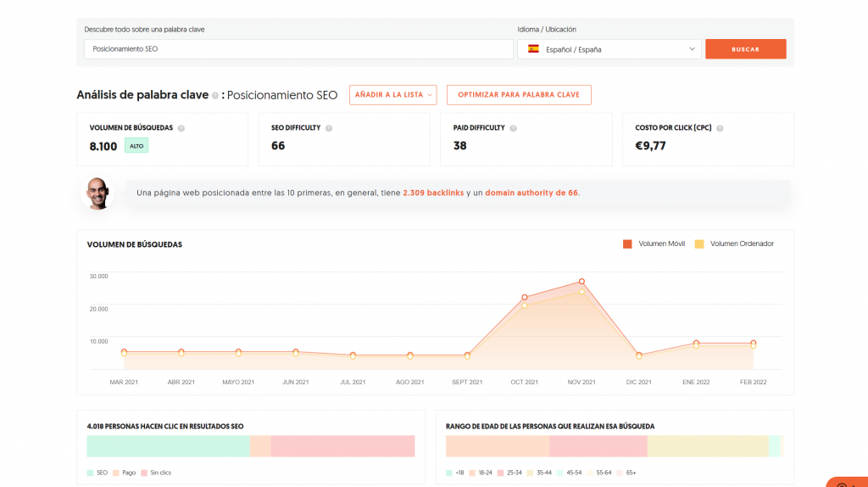Screen dimensions: 868x487
Task: Click the Sin clics legend swatch
Action: (144, 473)
